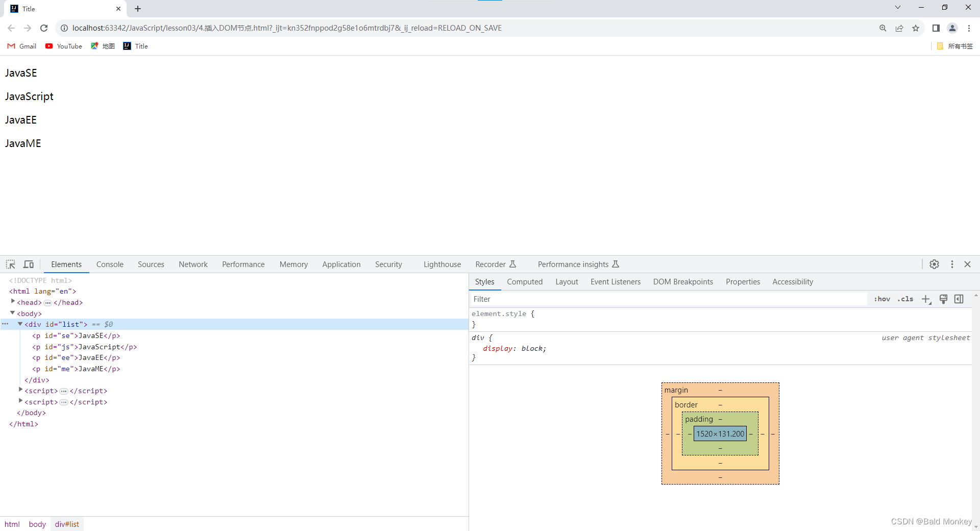Toggle the browser side panel icon

tap(936, 28)
